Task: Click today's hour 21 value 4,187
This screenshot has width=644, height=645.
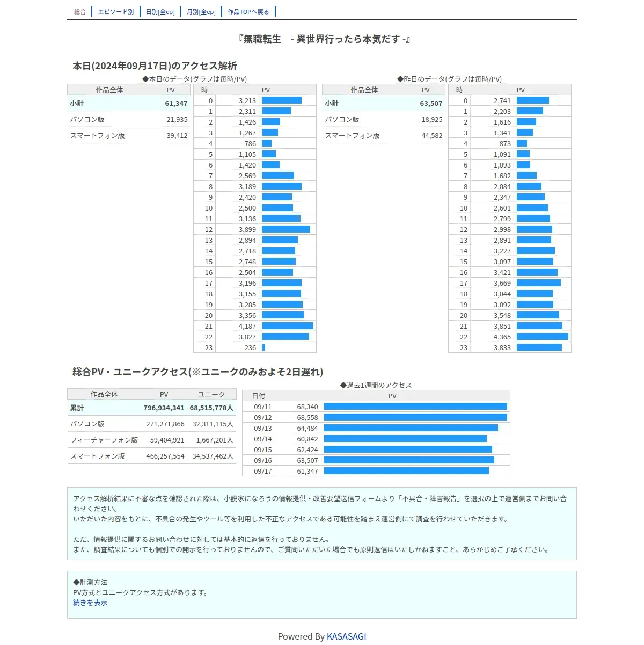Action: click(247, 326)
